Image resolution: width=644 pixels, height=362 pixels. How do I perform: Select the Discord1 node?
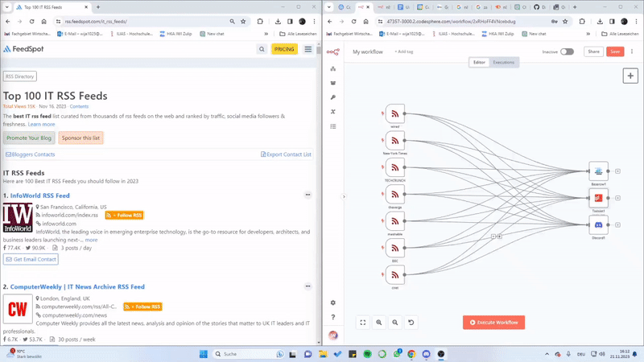coord(598,225)
